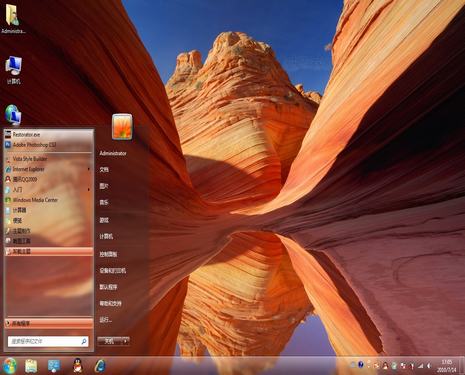Viewport: 465px width, 375px height.
Task: Open 音乐 in the Start menu right pane
Action: 104,202
